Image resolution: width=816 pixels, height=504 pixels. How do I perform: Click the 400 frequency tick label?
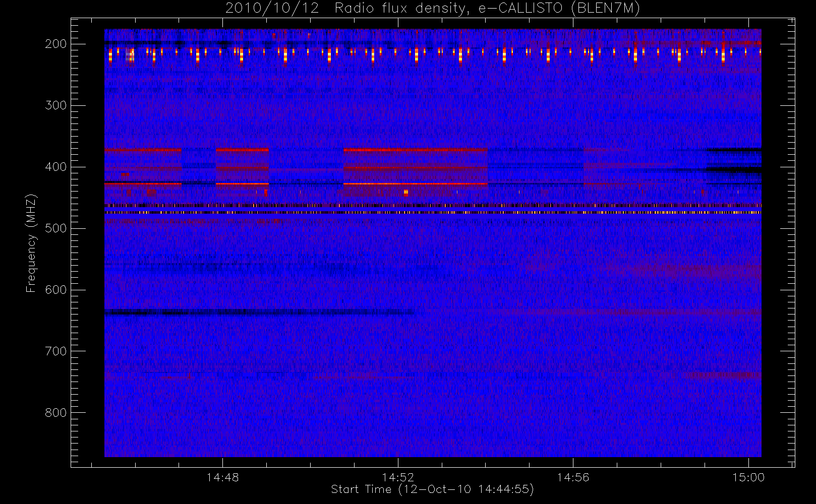point(55,167)
